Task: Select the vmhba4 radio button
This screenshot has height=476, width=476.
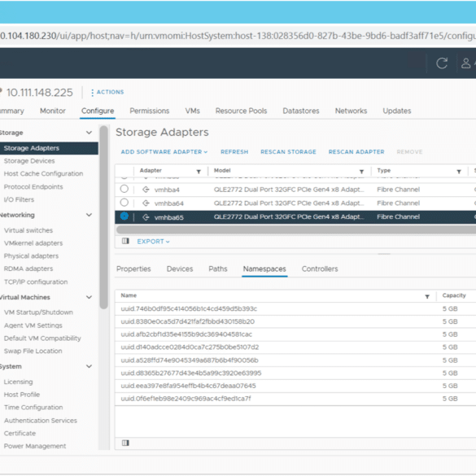Action: tap(124, 189)
